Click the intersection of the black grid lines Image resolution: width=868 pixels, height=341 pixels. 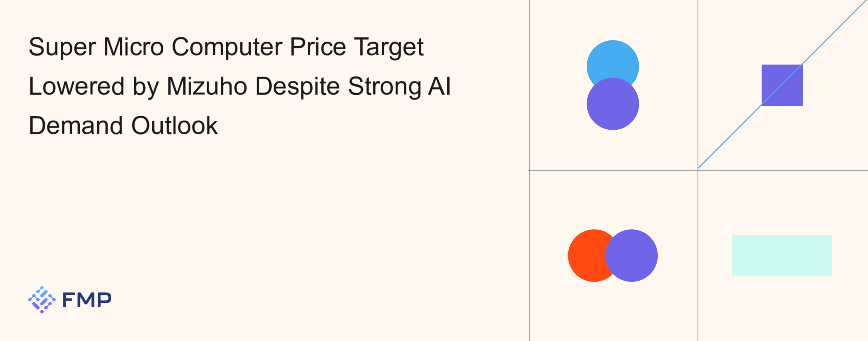(698, 171)
